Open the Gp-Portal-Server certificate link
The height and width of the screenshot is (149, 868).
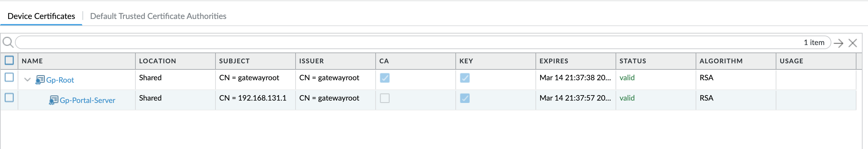88,100
